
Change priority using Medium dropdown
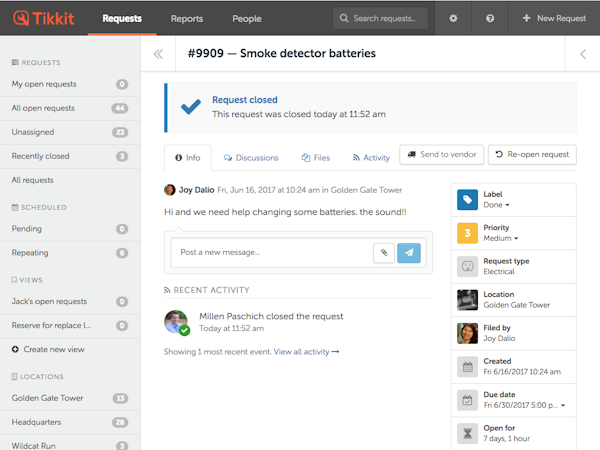[502, 238]
